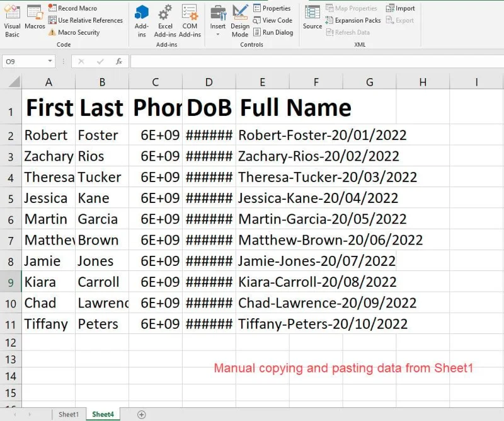Click the Insert function fx icon
This screenshot has width=504, height=421.
click(118, 61)
